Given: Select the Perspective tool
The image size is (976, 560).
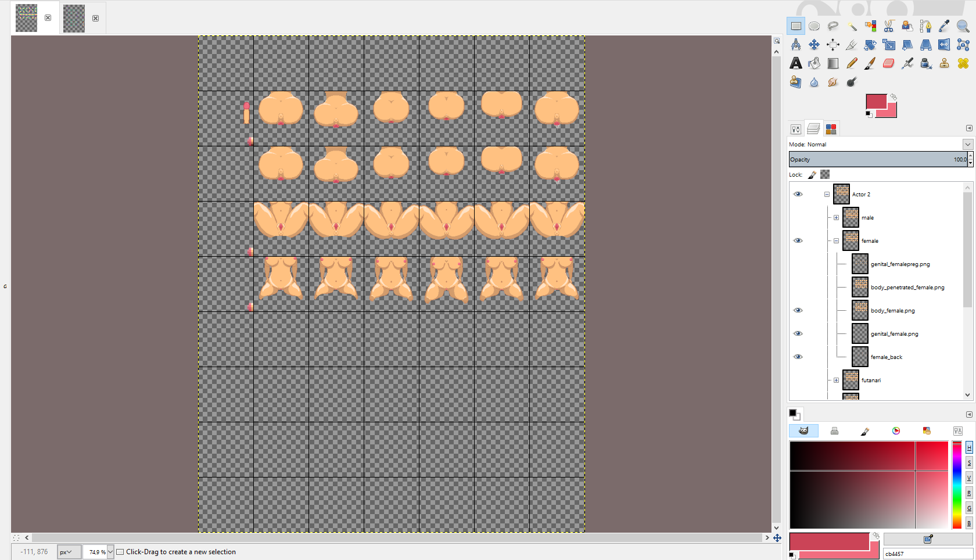Looking at the screenshot, I should coord(926,45).
